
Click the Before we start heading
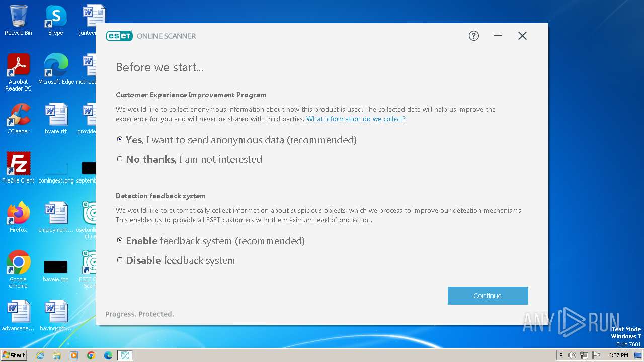159,67
